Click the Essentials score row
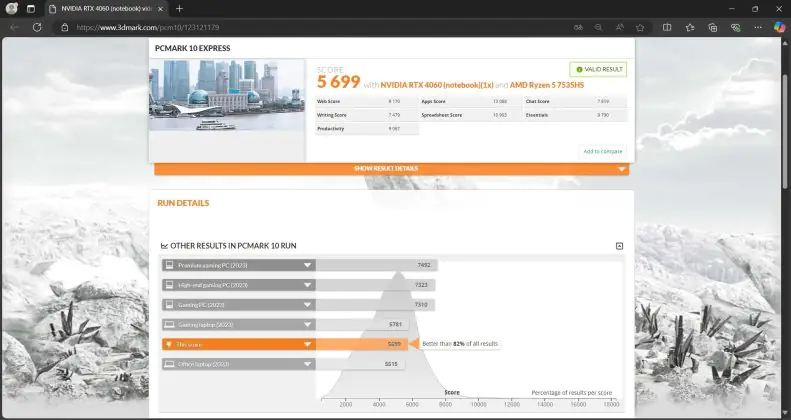Screen dimensions: 791x420 click(x=575, y=115)
